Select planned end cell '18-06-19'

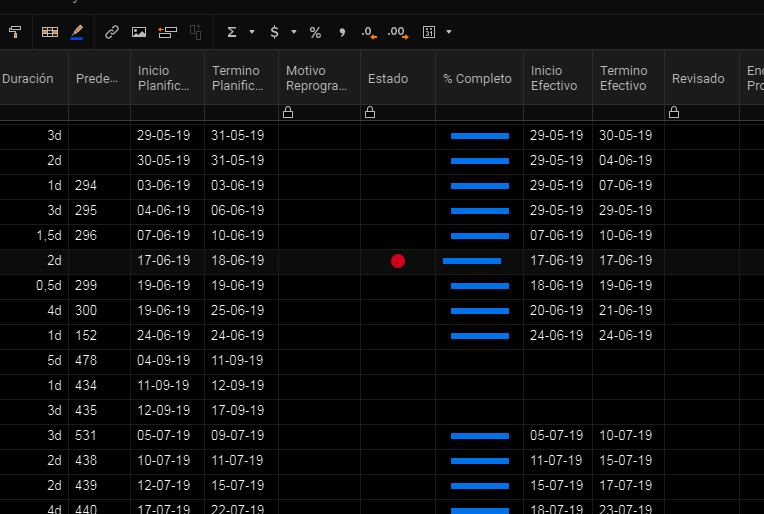pos(241,261)
